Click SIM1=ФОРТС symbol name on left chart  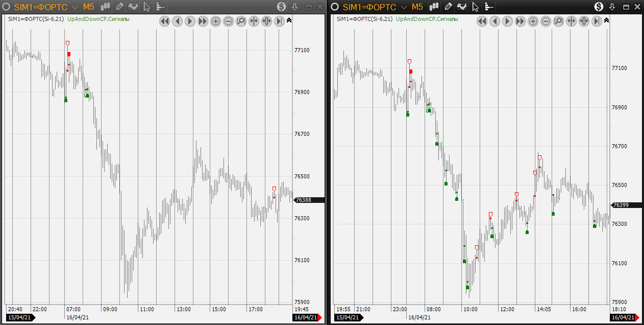click(41, 7)
